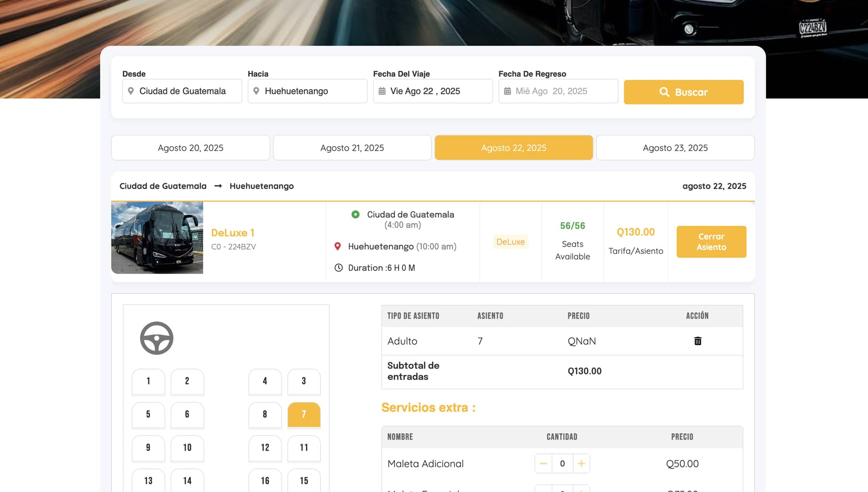
Task: Click the calendar icon in Fecha De Regreso
Action: [x=507, y=91]
